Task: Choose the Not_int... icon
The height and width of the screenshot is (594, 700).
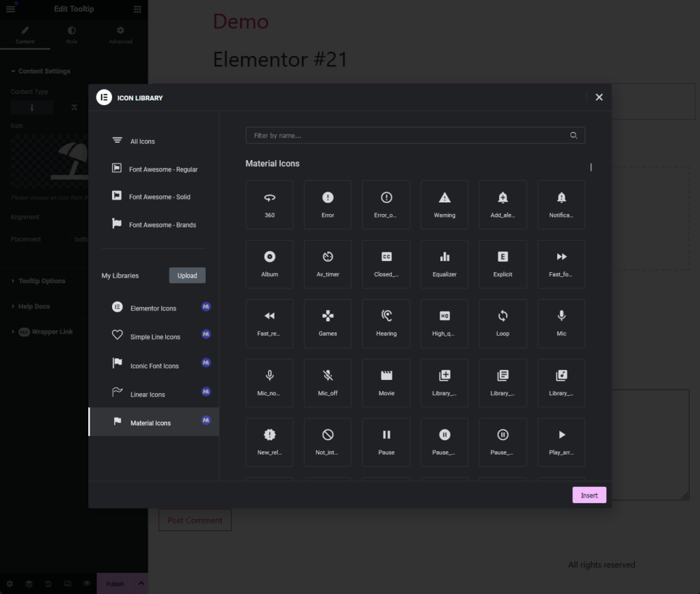Action: point(327,442)
